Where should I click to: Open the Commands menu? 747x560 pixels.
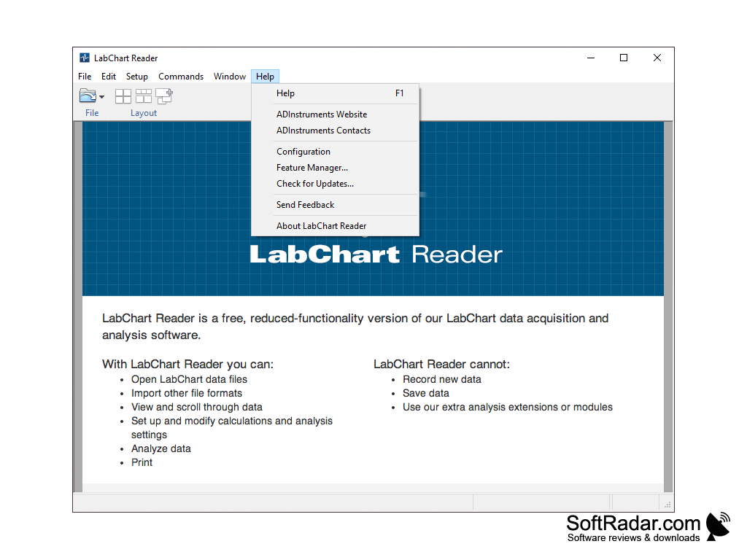[181, 76]
